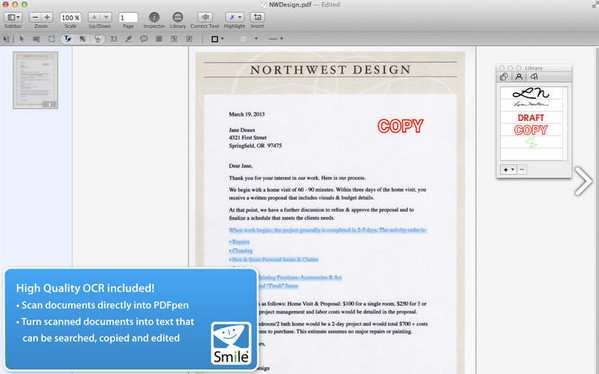
Task: Select the comment bubble tool
Action: point(144,39)
